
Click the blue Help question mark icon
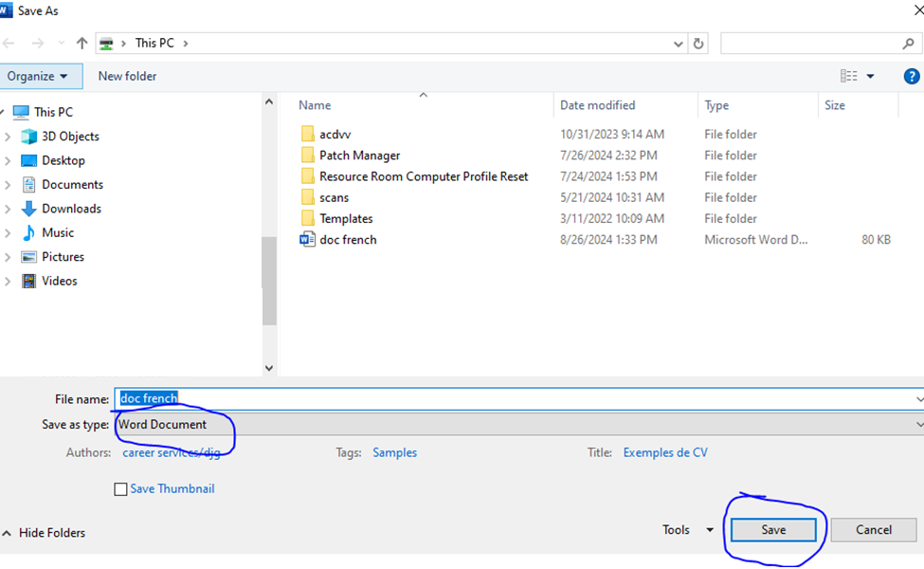[x=911, y=76]
